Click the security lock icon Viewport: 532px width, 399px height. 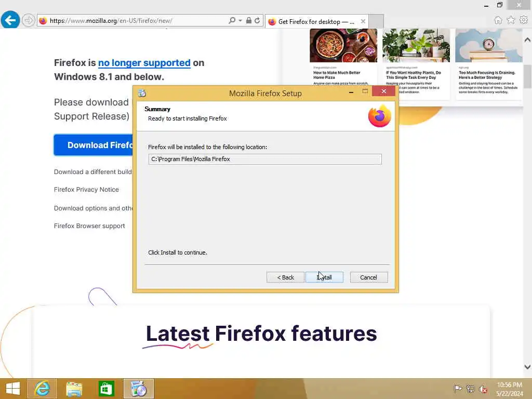(x=249, y=21)
